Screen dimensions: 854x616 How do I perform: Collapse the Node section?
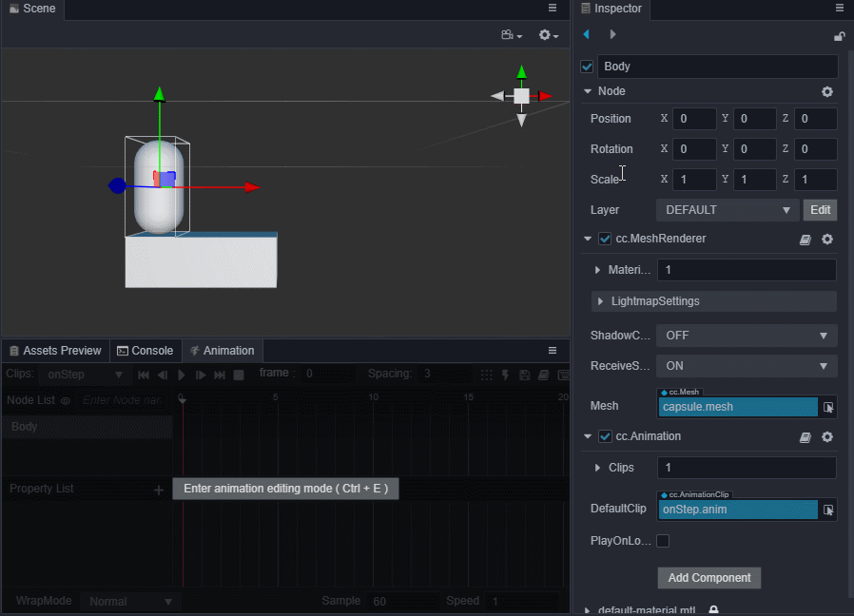point(588,91)
